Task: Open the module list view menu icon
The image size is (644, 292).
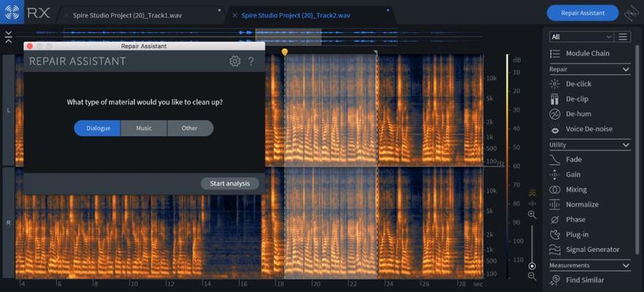Action: click(623, 37)
